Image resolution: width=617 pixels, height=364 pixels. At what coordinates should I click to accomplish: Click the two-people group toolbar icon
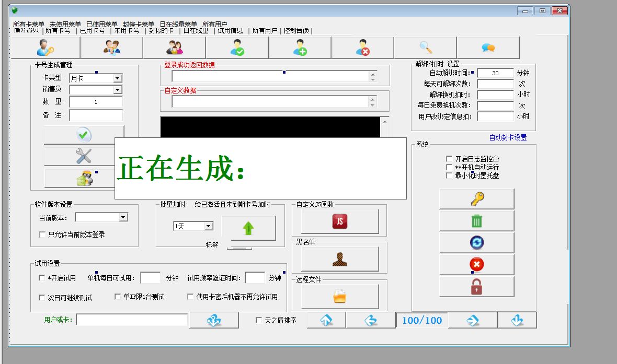point(112,48)
